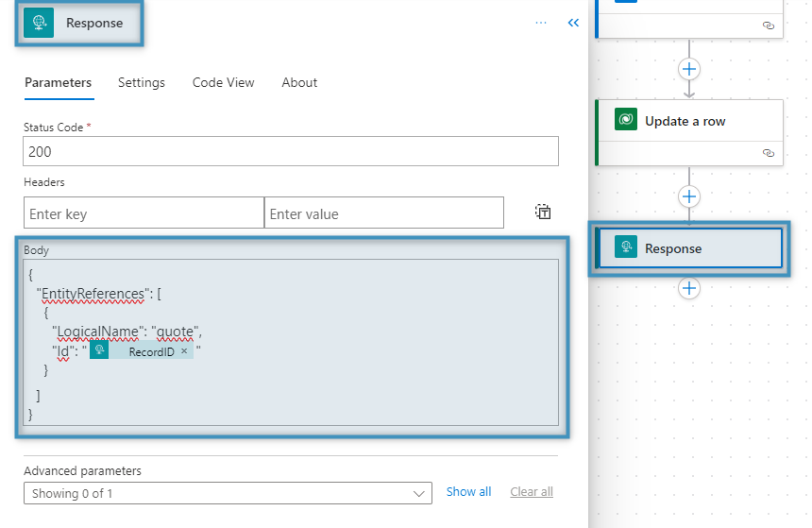
Task: Click the Dataverse icon on Update a row
Action: [x=626, y=120]
